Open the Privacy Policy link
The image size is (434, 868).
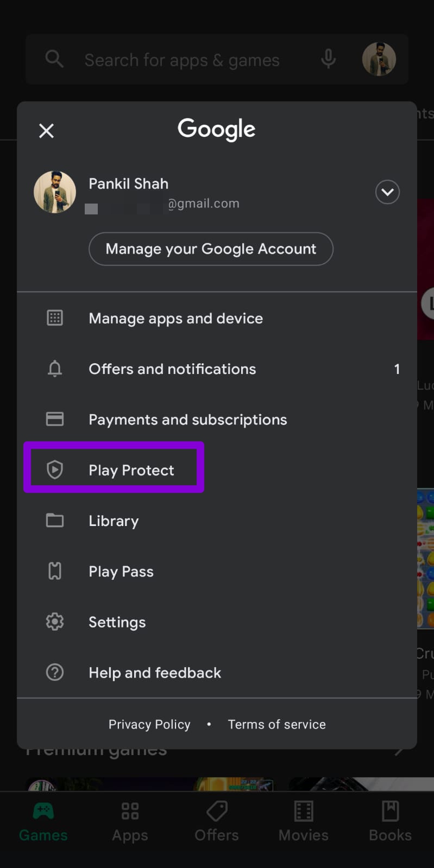149,724
